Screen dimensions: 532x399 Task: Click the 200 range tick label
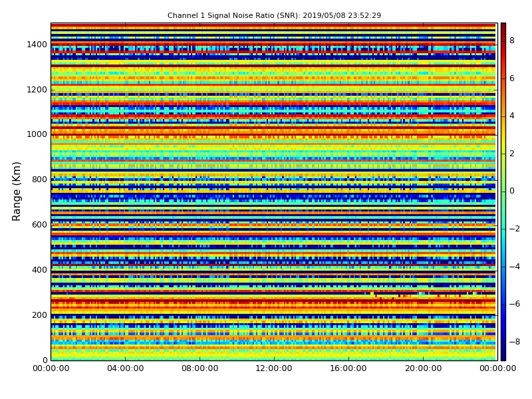39,315
